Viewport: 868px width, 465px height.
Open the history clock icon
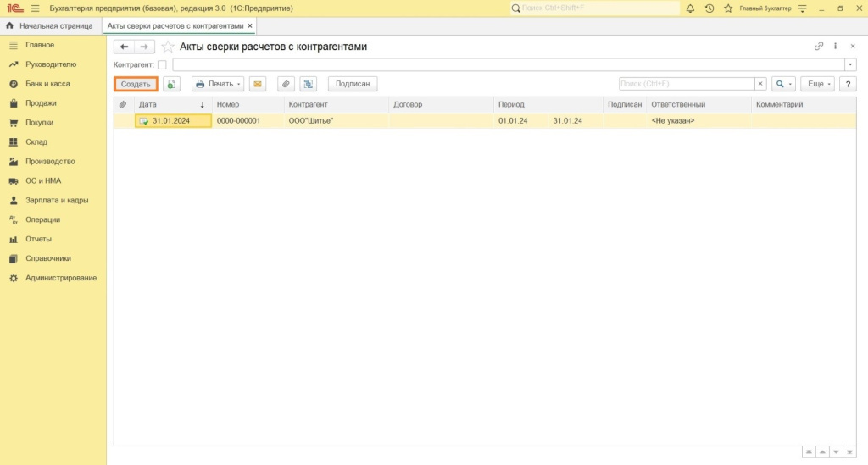click(709, 8)
